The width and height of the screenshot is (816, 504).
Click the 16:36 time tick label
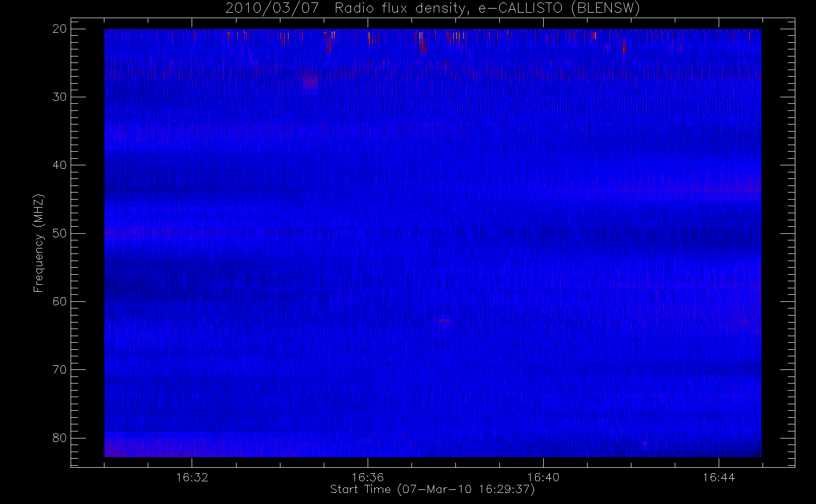pos(368,477)
